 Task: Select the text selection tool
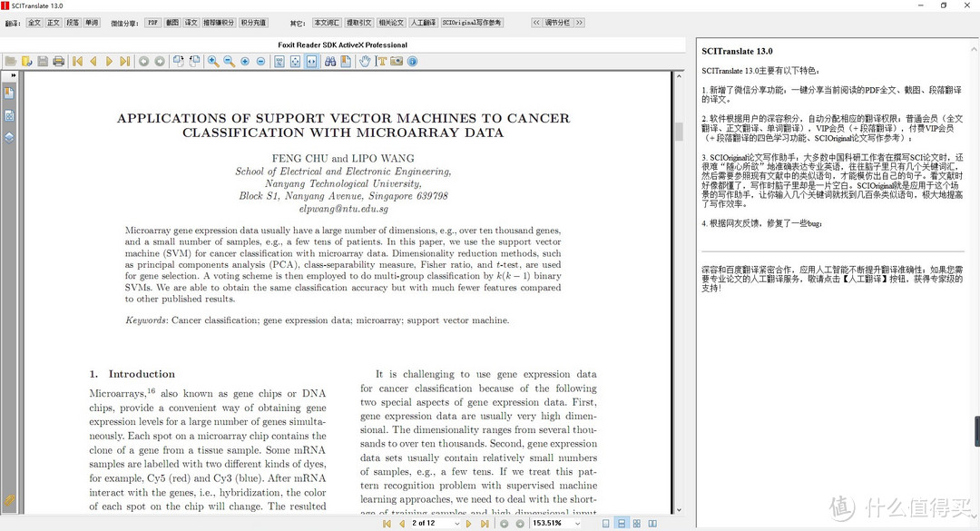(x=380, y=62)
